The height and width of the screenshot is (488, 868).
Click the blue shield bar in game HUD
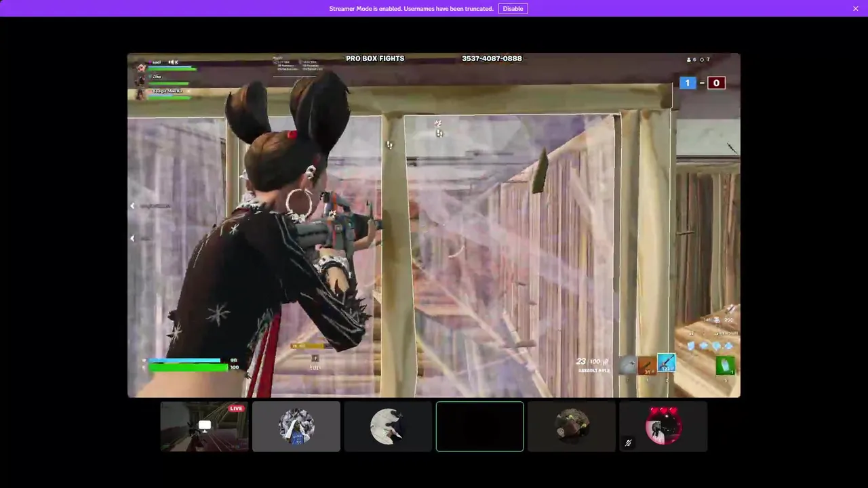coord(184,361)
